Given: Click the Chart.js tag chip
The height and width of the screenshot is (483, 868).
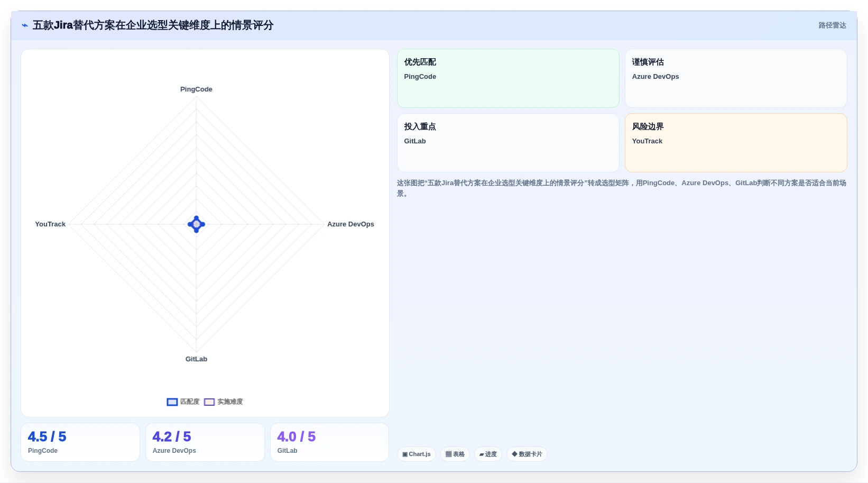Looking at the screenshot, I should coord(417,454).
